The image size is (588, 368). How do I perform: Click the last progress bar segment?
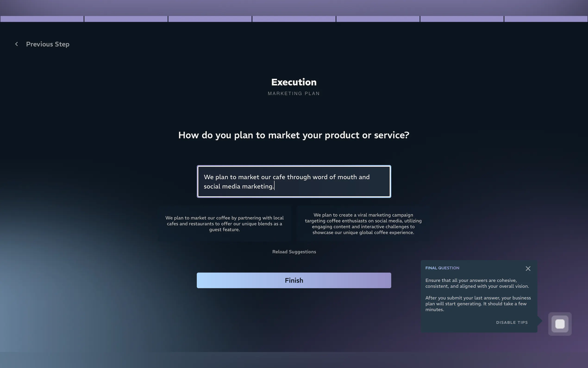[545, 19]
